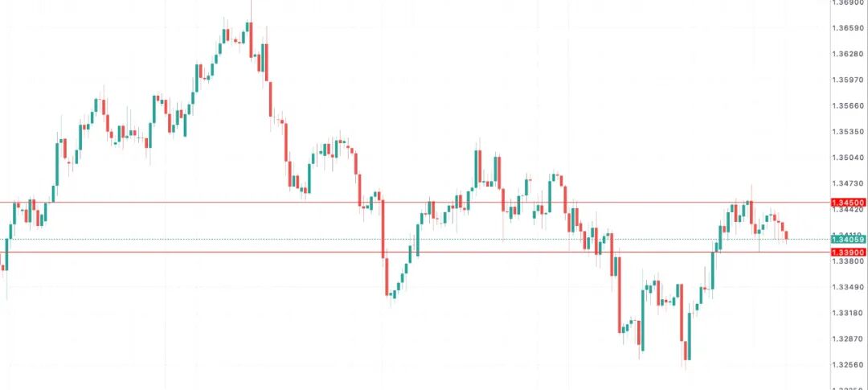Click the 1.32560 price axis label
This screenshot has height=390, width=868.
[848, 365]
